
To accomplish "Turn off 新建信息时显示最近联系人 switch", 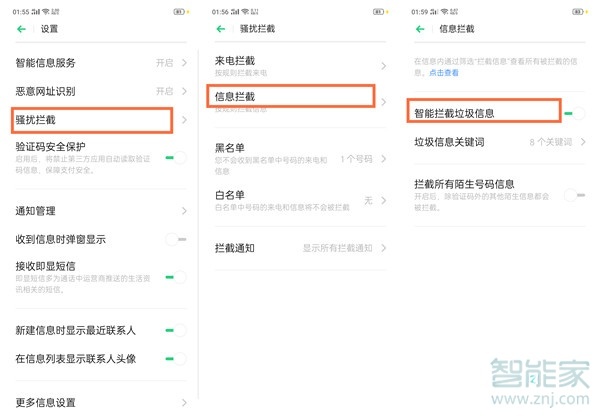I will click(176, 330).
